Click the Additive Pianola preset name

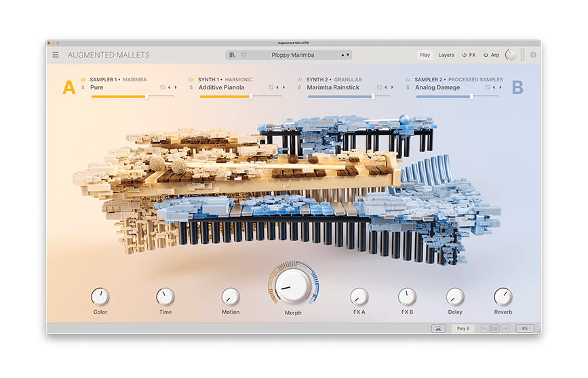click(222, 87)
